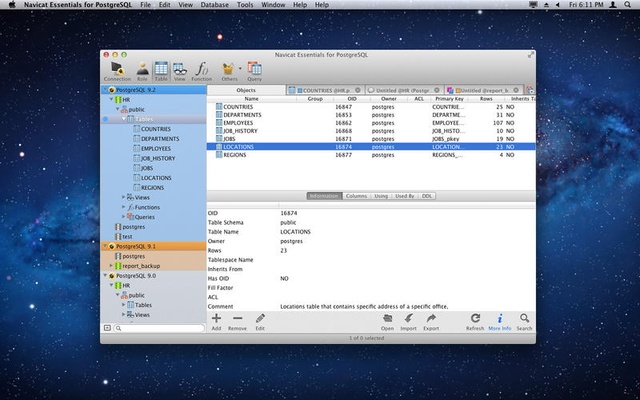Open the Apple menu
Image resolution: width=640 pixels, height=400 pixels.
[12, 5]
